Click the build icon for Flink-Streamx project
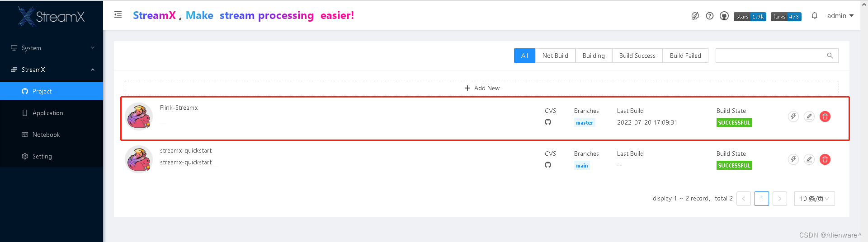This screenshot has width=868, height=242. (793, 116)
